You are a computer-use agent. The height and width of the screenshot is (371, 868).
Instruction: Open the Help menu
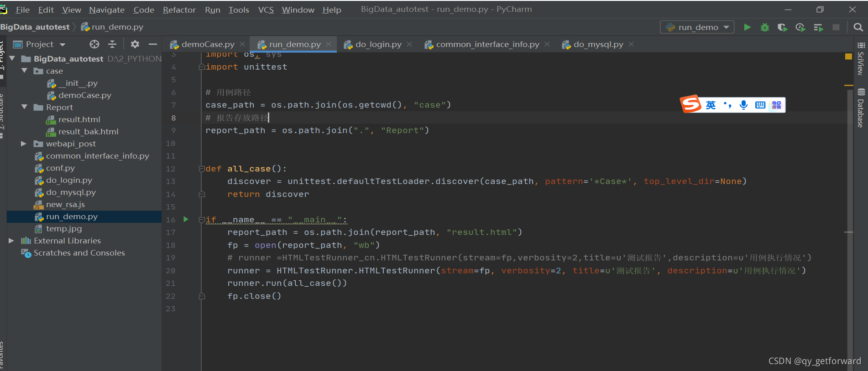point(332,10)
